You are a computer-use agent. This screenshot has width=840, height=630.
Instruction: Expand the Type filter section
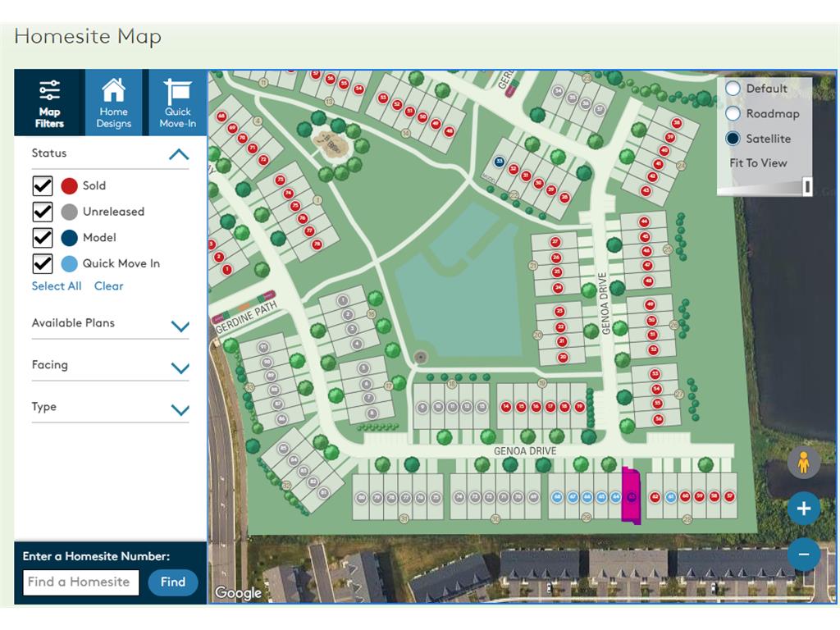tap(180, 410)
